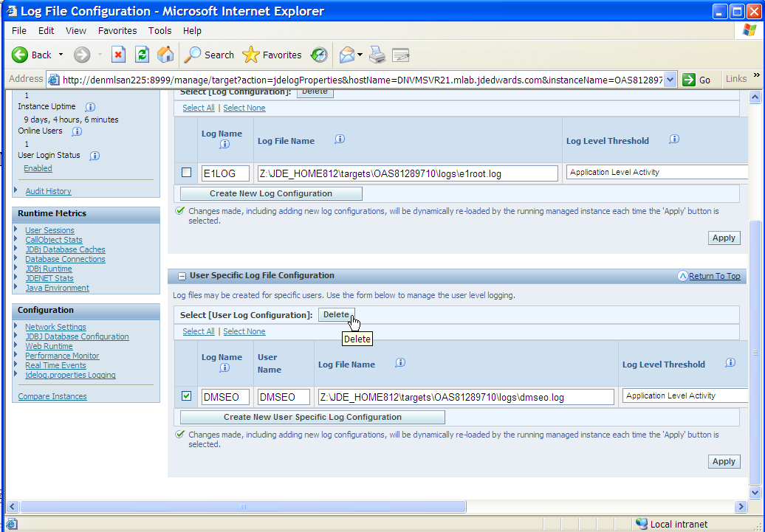Click Select None under User Log Configuration
Screen dimensions: 765x532
tap(244, 331)
